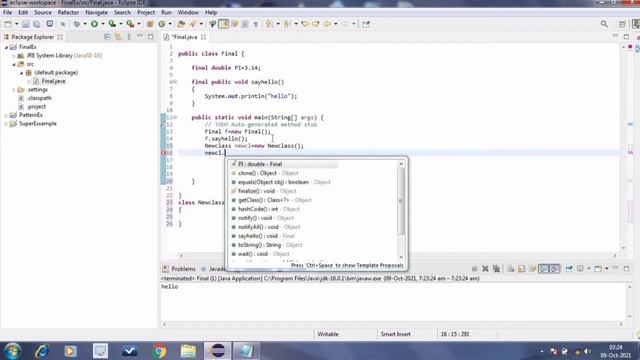This screenshot has height=360, width=640.
Task: Open Chrome from Windows taskbar
Action: pos(160,351)
